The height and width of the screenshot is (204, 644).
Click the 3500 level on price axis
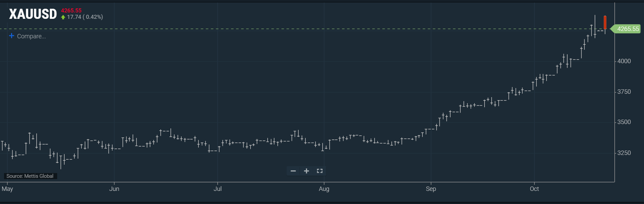click(x=624, y=122)
